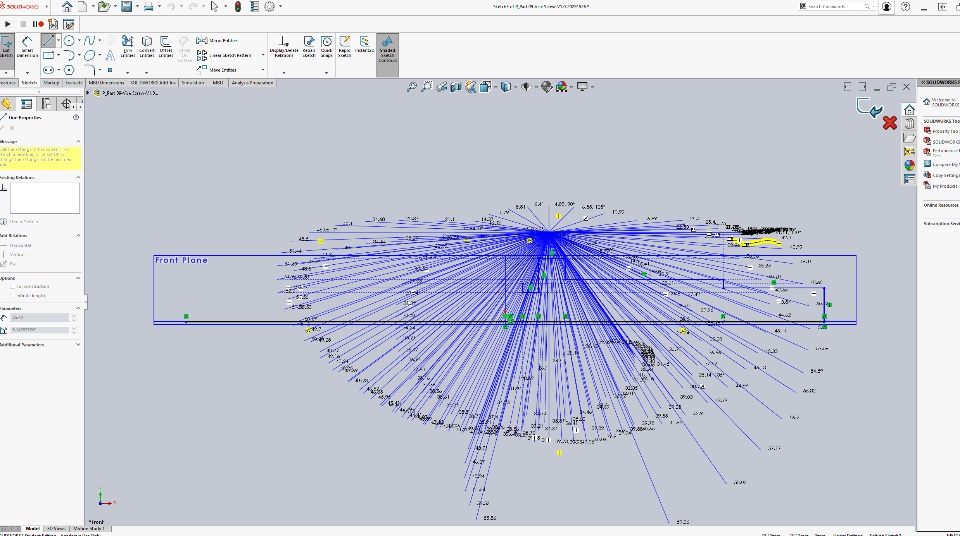
Task: Click the Quick Snaps tool
Action: coord(326,47)
